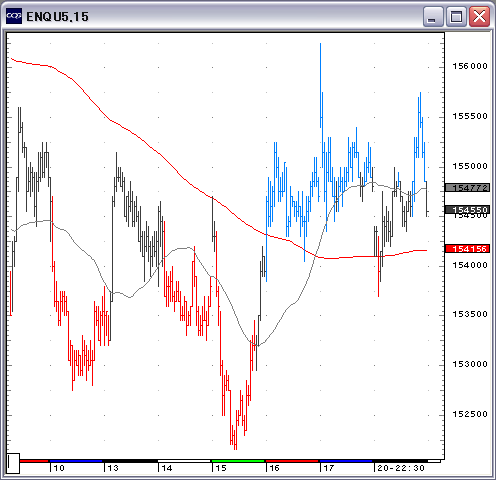The image size is (496, 480).
Task: Select date label 14 on the time axis
Action: coord(167,468)
